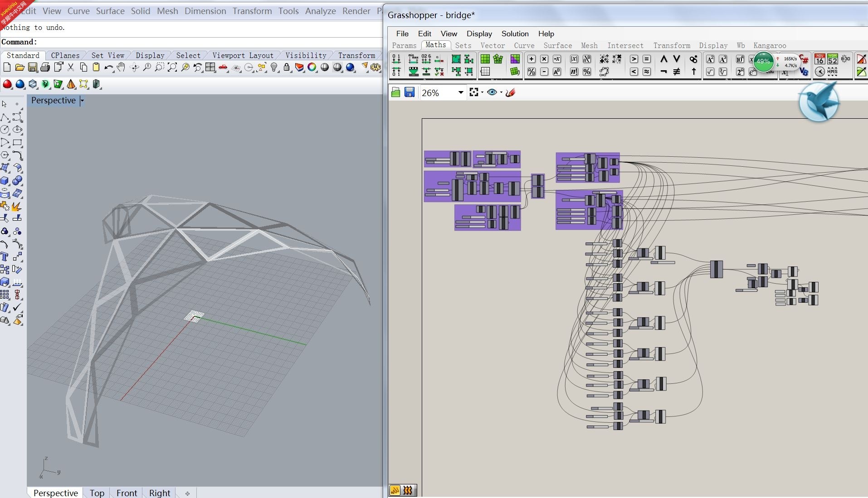Screen dimensions: 868x498
Task: Click the four-viewport layout icon
Action: [210, 68]
